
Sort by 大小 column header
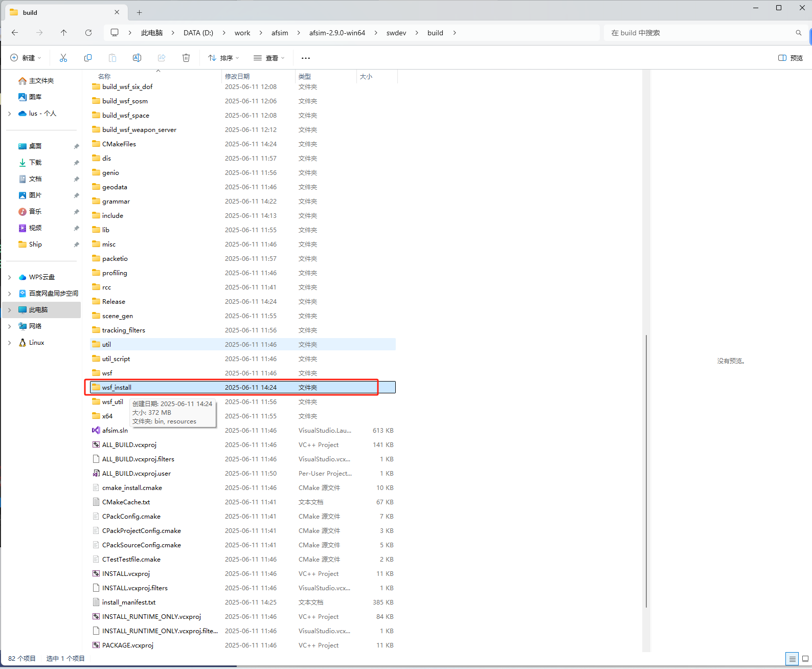pos(366,76)
